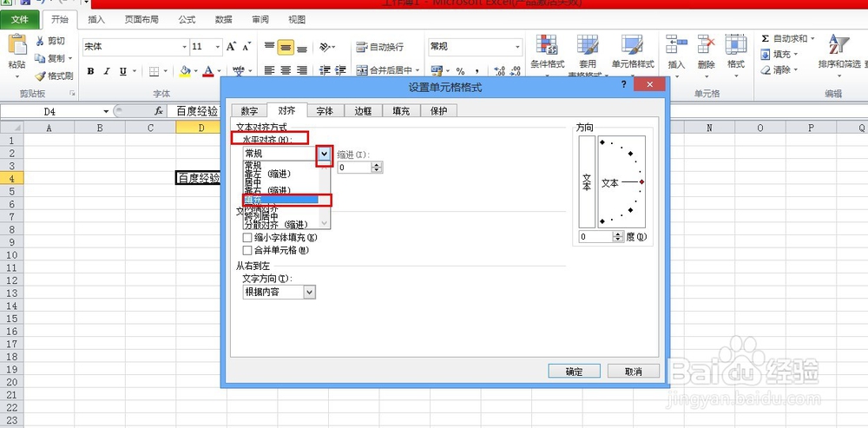Image resolution: width=868 pixels, height=428 pixels.
Task: Switch to the Number (数字) dialog tab
Action: 249,111
